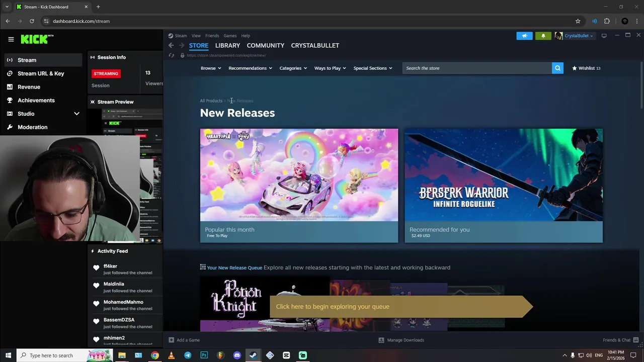Click the site info icon in the address bar
Image resolution: width=644 pixels, height=362 pixels.
tap(46, 21)
